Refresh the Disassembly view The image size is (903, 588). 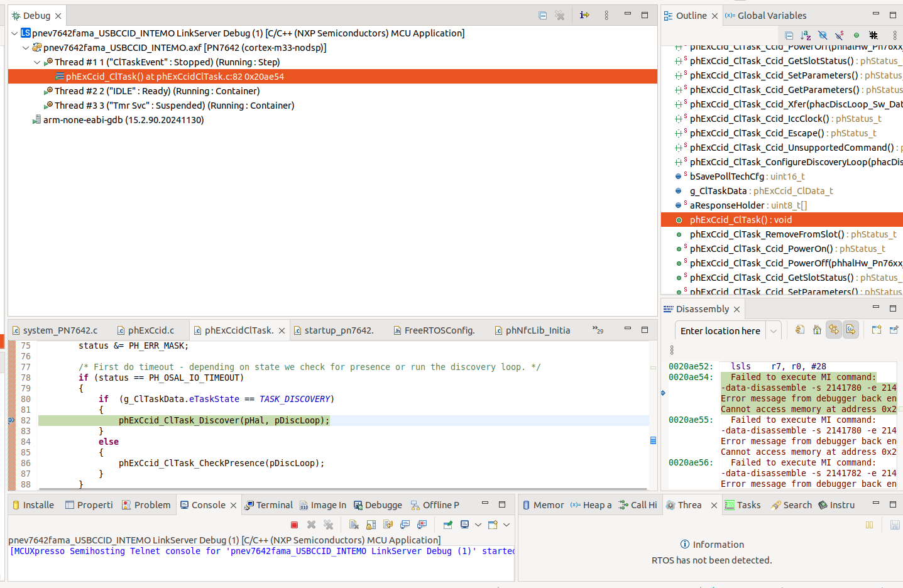click(800, 329)
